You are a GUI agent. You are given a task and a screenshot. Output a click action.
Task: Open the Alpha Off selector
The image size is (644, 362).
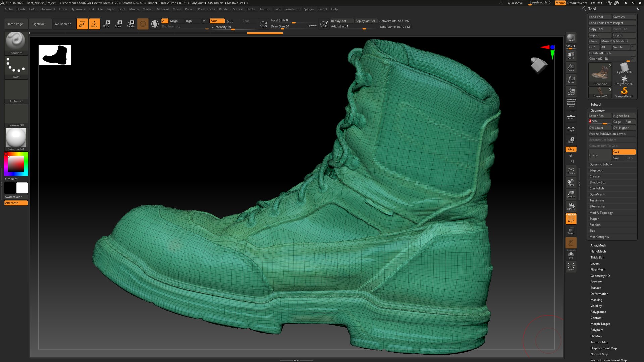click(x=16, y=92)
